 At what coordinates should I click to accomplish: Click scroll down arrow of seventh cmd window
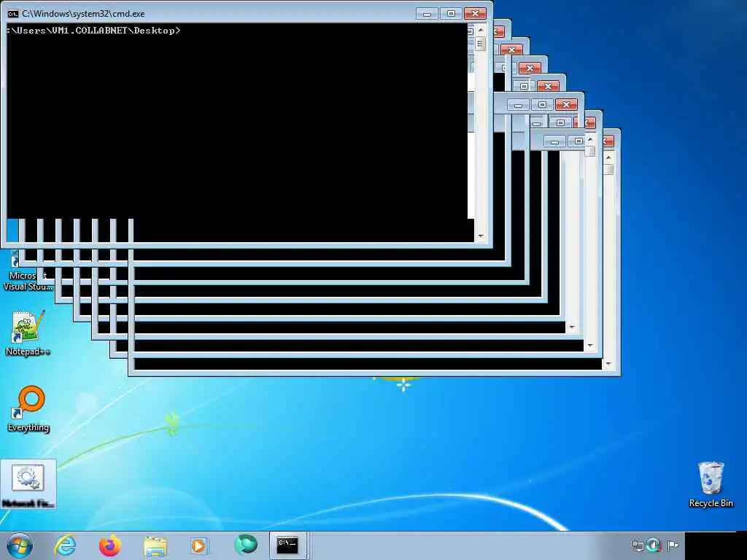pos(590,346)
